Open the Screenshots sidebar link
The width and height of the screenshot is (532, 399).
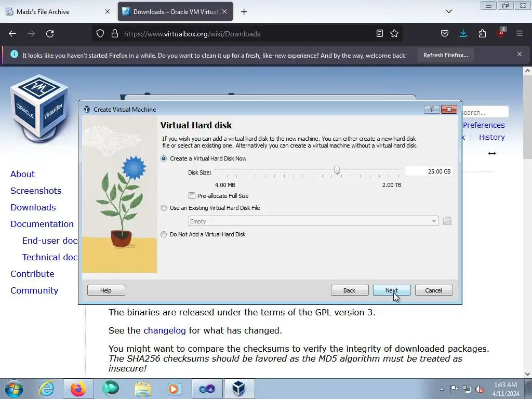(x=36, y=191)
